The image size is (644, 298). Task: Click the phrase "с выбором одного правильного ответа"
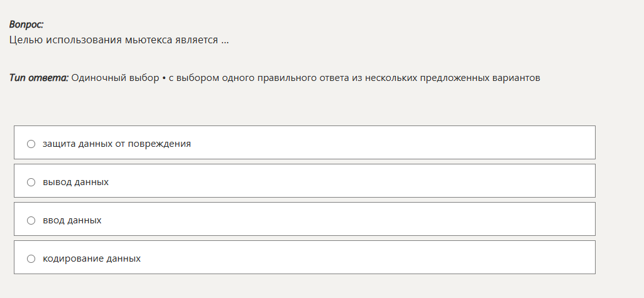[254, 78]
